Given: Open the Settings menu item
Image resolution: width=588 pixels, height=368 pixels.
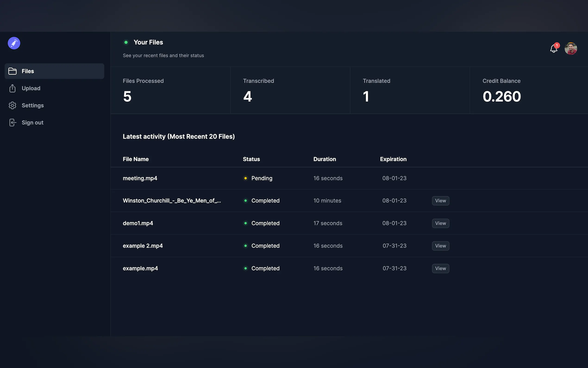Looking at the screenshot, I should coord(33,105).
